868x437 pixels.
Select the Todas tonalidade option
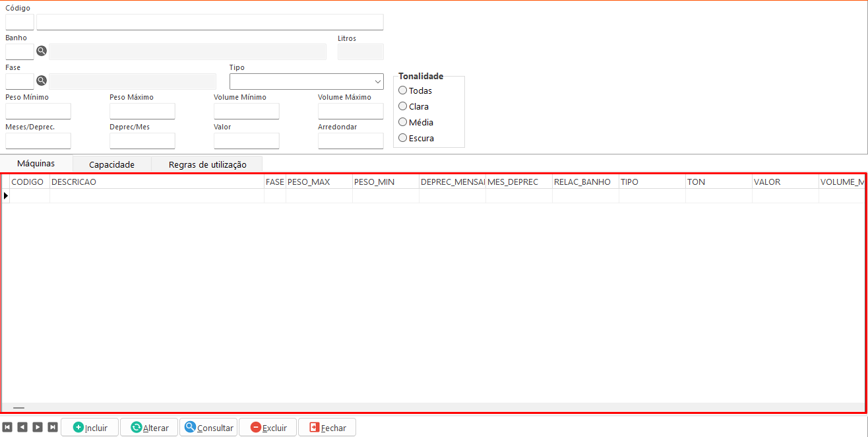(x=403, y=90)
